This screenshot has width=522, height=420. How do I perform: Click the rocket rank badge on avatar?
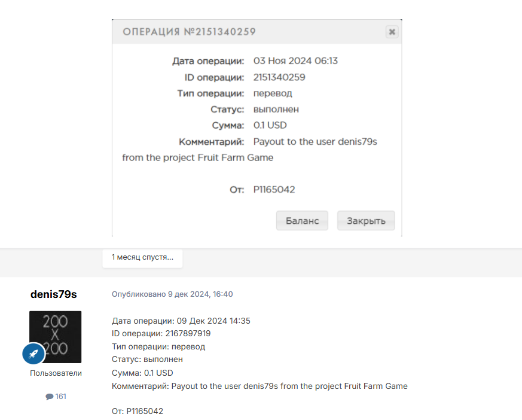click(x=33, y=354)
